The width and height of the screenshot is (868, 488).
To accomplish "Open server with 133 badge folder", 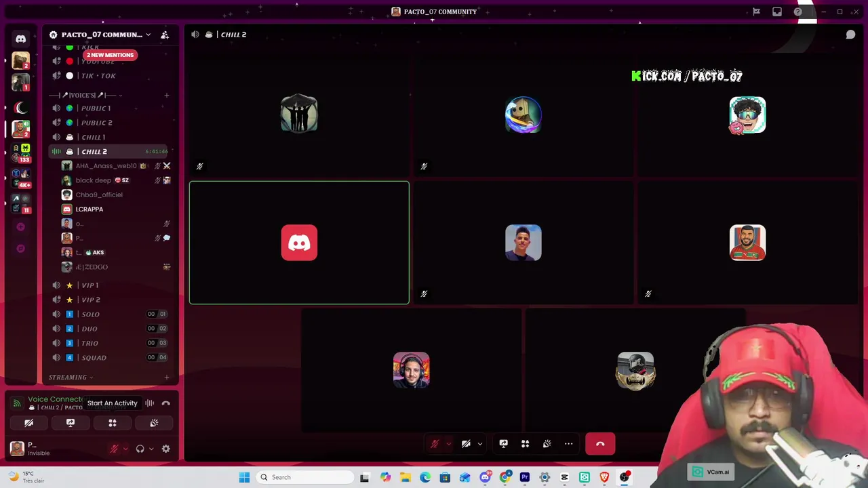I will [21, 152].
